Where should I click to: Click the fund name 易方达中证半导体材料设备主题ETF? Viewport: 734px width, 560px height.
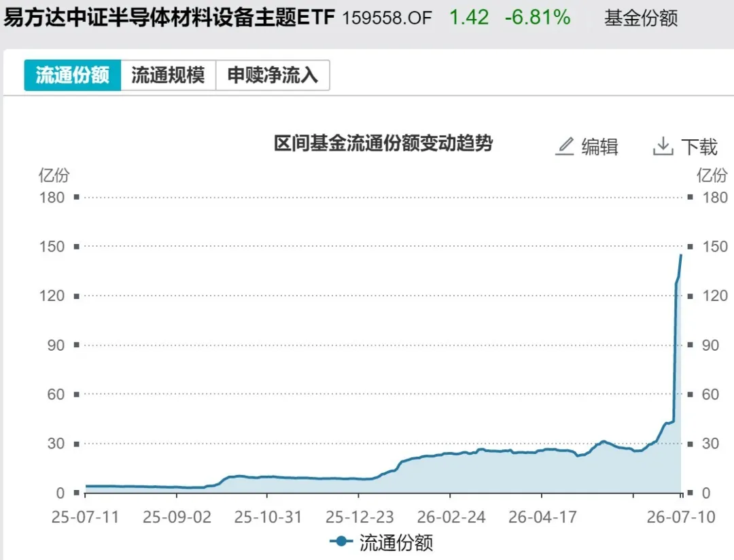[x=169, y=18]
